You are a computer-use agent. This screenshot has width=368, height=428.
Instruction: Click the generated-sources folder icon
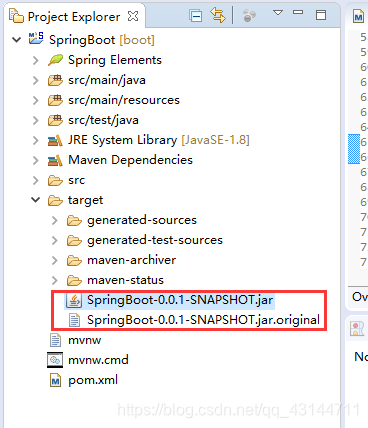[x=74, y=221]
